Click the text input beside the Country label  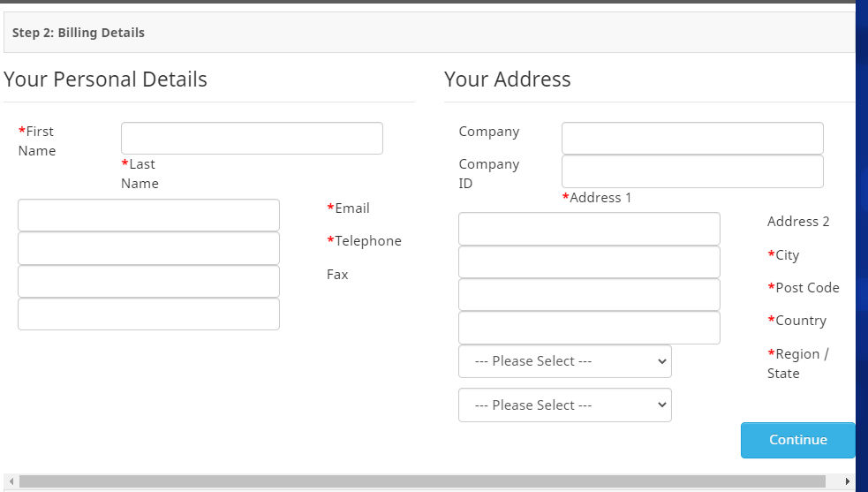coord(589,328)
